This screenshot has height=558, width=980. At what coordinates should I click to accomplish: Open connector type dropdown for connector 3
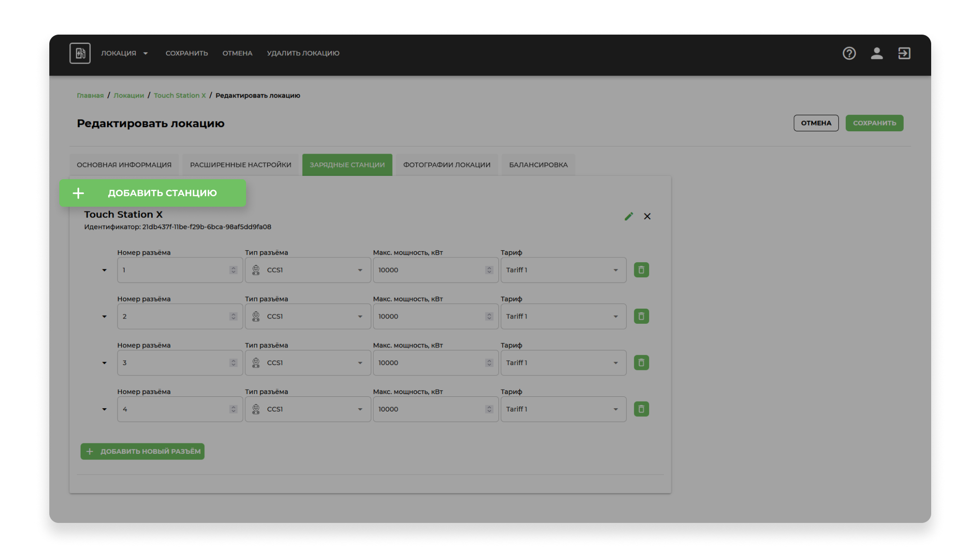[x=308, y=363]
